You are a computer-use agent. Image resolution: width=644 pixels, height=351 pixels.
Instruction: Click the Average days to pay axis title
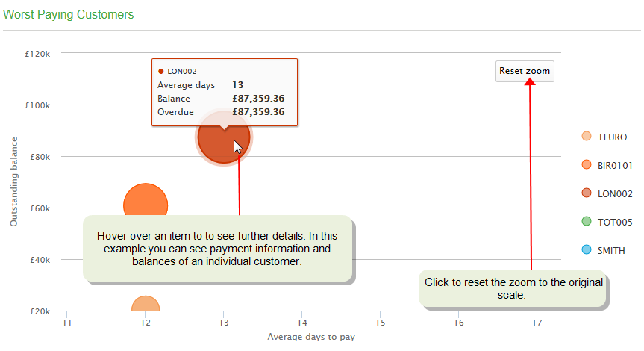click(311, 337)
